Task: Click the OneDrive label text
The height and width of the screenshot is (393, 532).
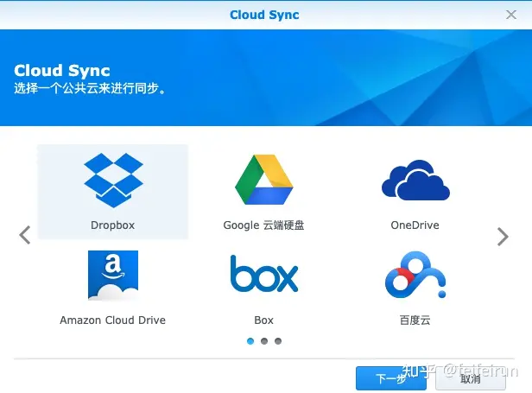Action: coord(415,225)
